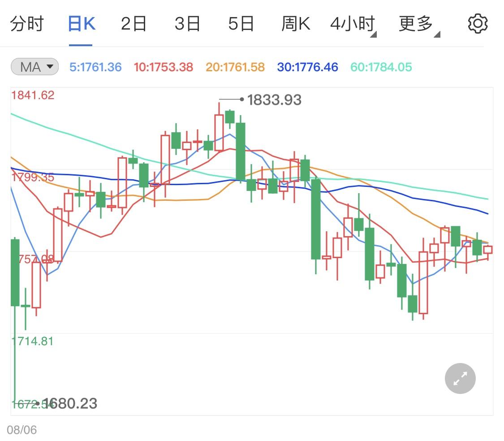Switch to the 2日 tab

[134, 24]
